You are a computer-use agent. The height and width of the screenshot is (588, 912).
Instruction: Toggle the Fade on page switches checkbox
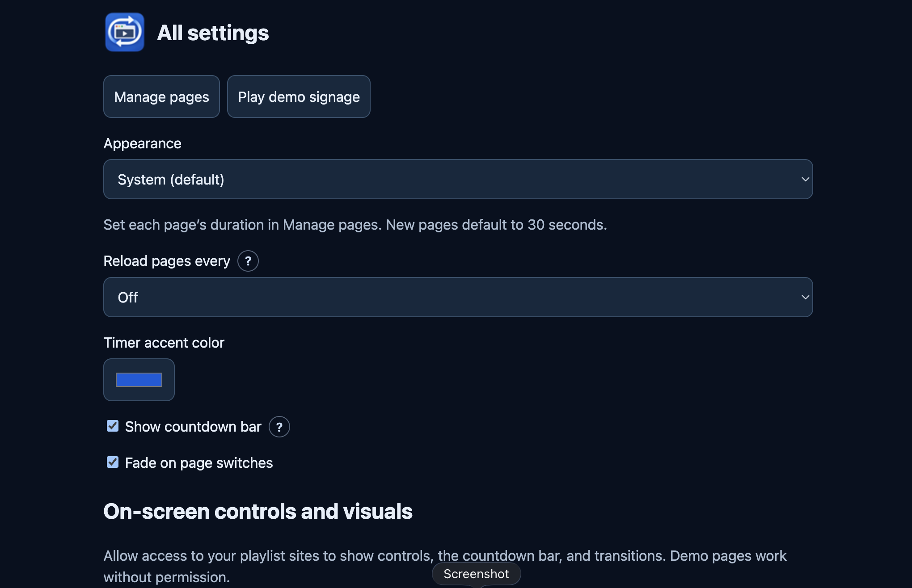coord(113,462)
